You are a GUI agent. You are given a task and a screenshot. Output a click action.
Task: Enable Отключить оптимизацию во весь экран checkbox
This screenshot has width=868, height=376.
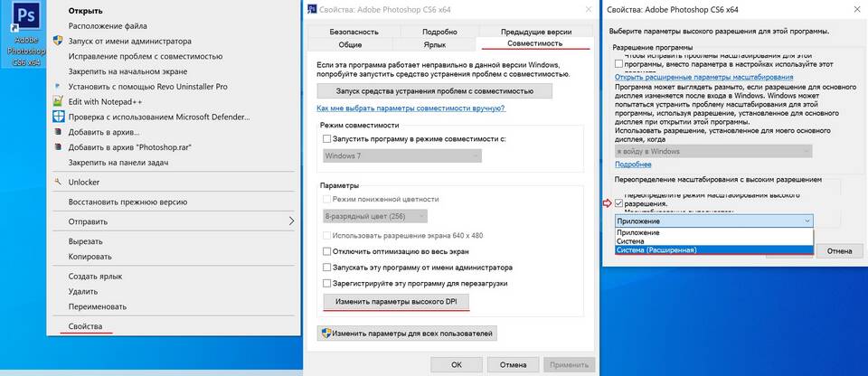(x=326, y=251)
